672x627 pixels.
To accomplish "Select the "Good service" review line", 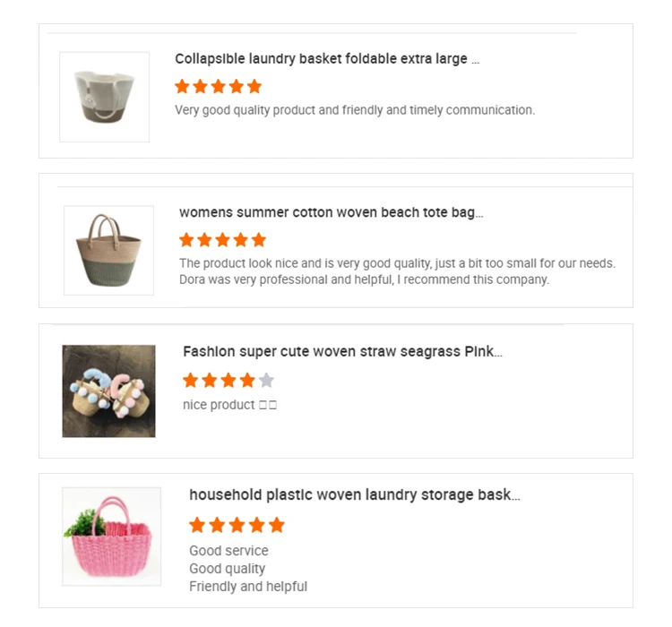I will 228,551.
